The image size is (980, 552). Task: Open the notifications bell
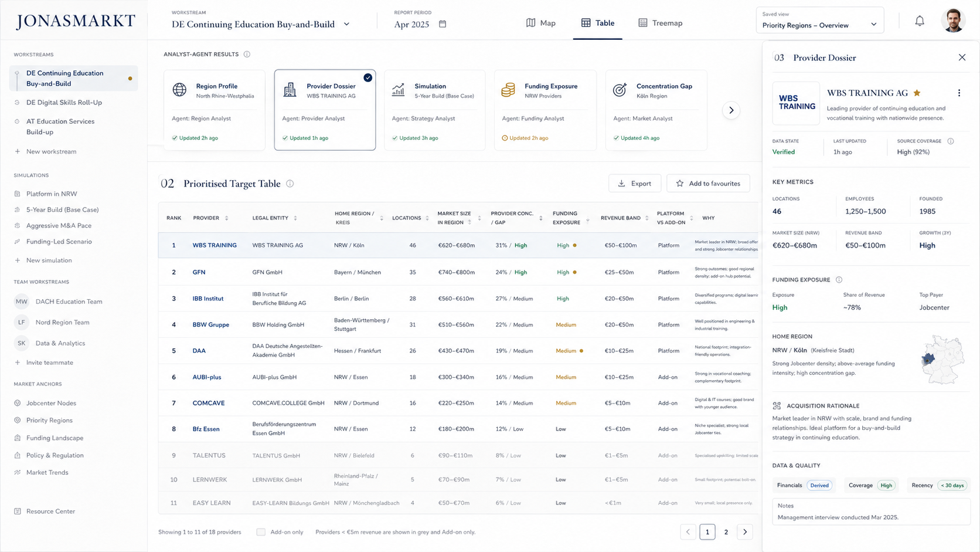tap(920, 21)
